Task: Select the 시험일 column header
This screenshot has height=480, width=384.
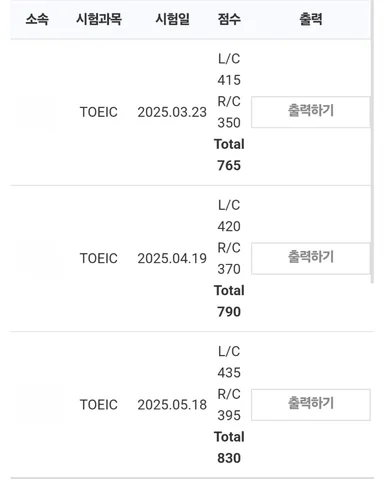Action: 172,19
